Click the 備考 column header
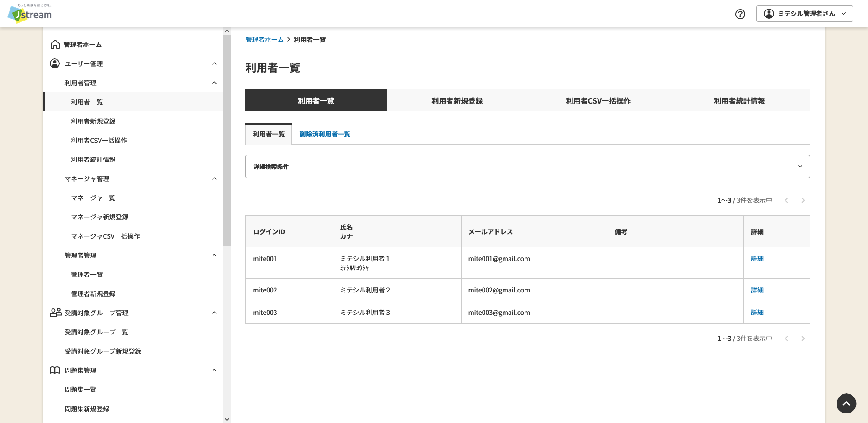868x423 pixels. (x=676, y=231)
